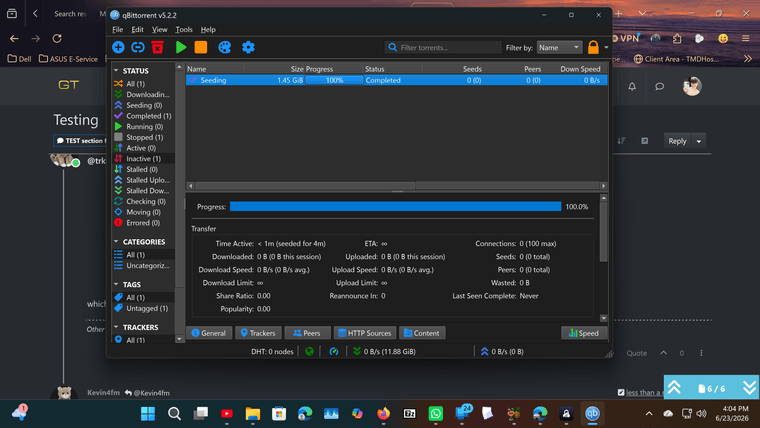Viewport: 760px width, 428px height.
Task: Select the Untagged (1) tag filter
Action: click(143, 308)
